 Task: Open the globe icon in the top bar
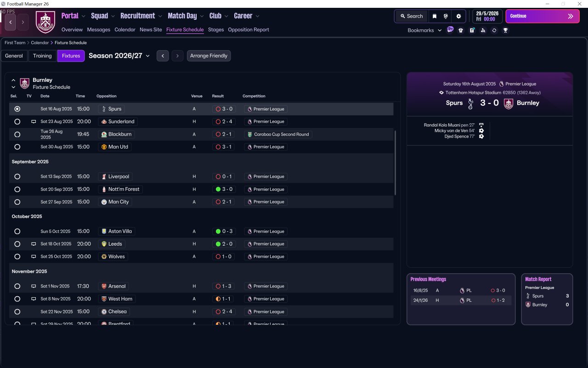point(446,16)
